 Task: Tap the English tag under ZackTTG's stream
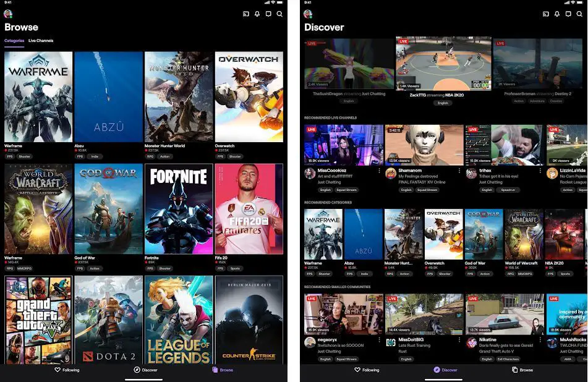443,103
